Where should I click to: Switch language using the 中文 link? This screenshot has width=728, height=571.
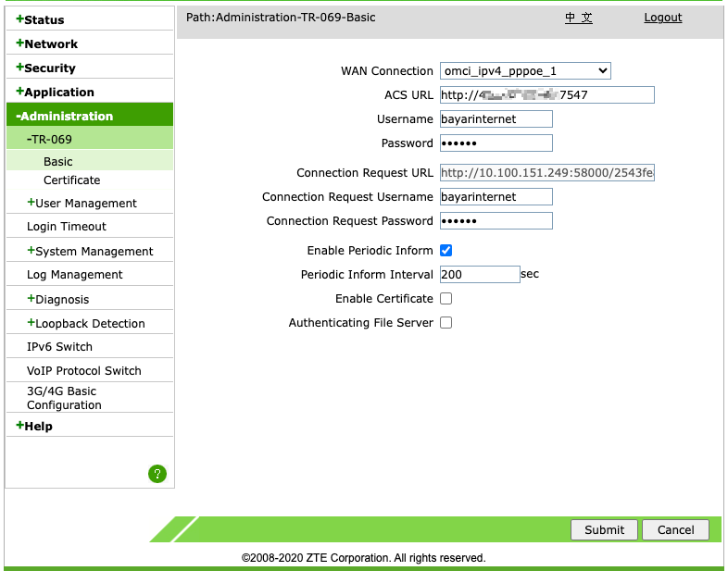point(579,18)
